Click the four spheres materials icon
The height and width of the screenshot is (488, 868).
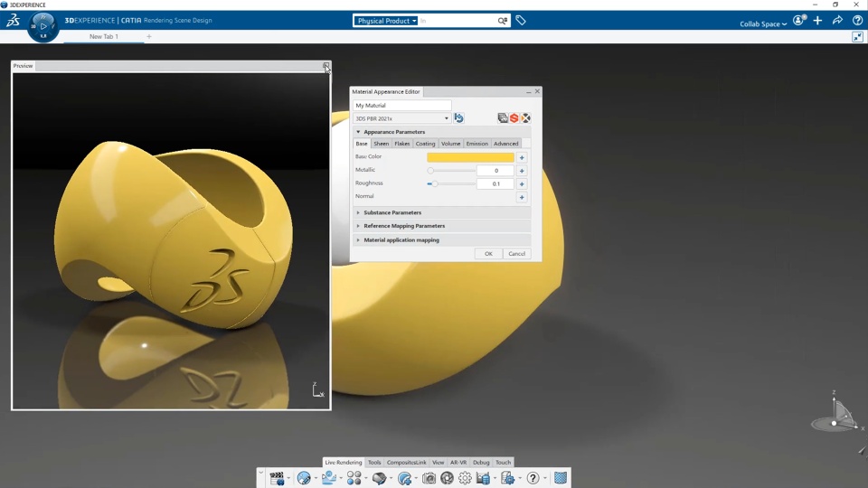coord(354,478)
